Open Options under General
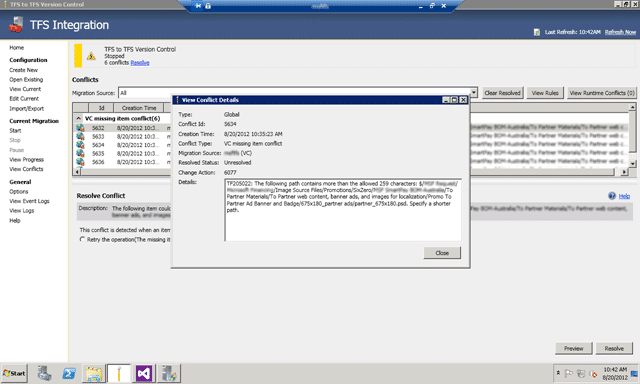 (19, 191)
